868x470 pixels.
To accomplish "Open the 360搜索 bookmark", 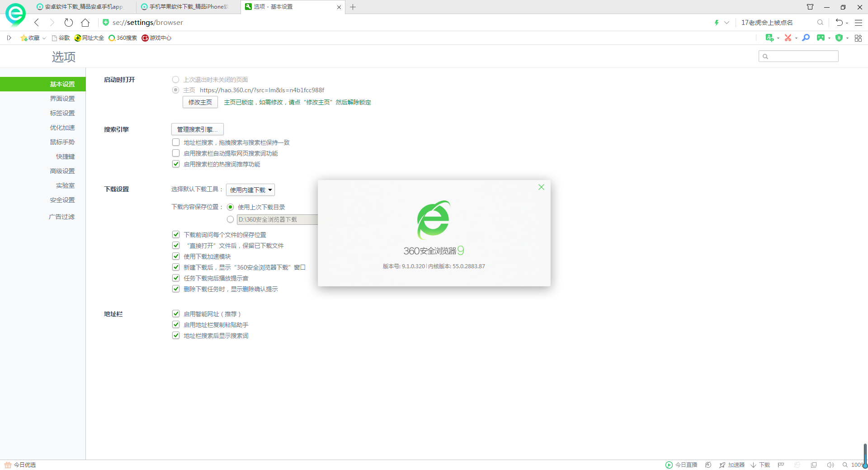I will pos(123,38).
